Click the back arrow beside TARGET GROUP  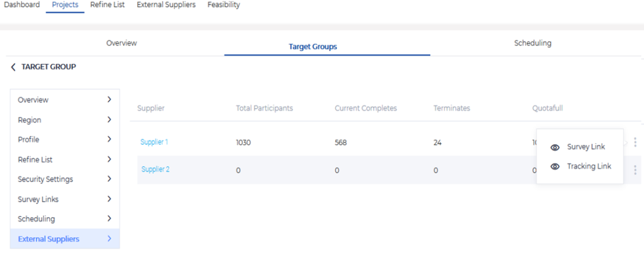(x=13, y=67)
